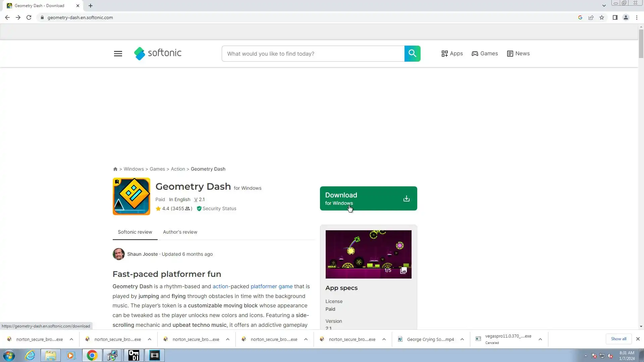This screenshot has width=644, height=362.
Task: Click the home icon in breadcrumb
Action: pyautogui.click(x=115, y=169)
